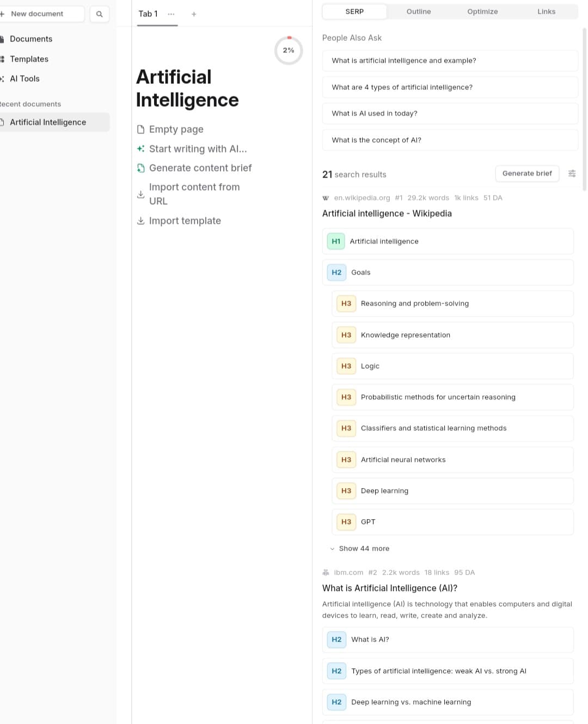Screen dimensions: 588x724
Task: Click the Generate content brief icon
Action: coord(140,168)
